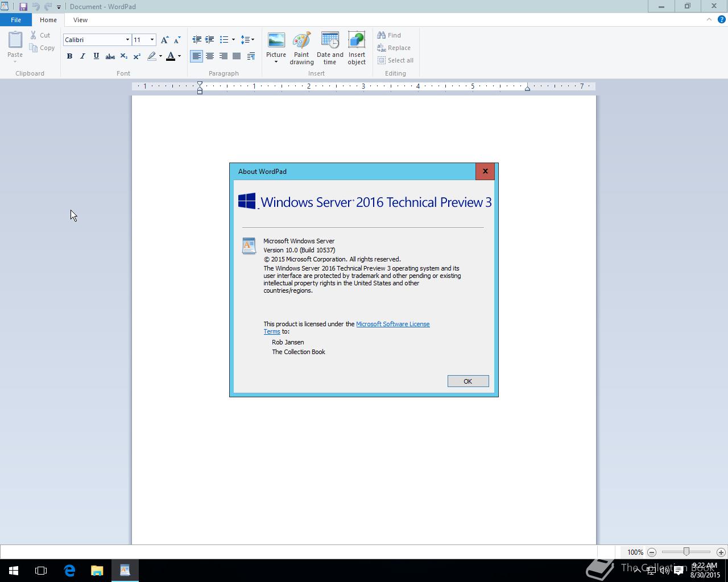This screenshot has height=582, width=728.
Task: Open File Explorer from taskbar
Action: click(x=97, y=570)
